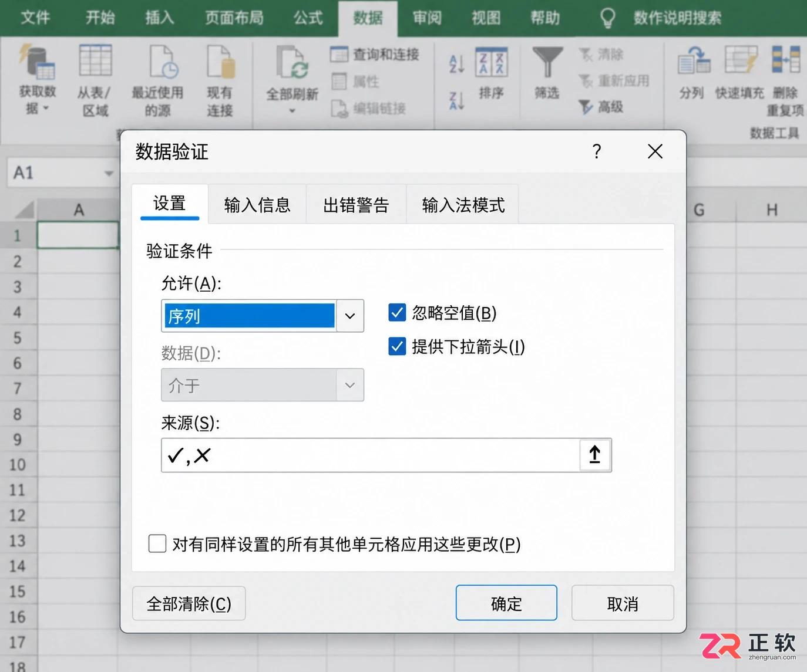Open 查询和连接 queries pane
The height and width of the screenshot is (672, 807).
375,55
